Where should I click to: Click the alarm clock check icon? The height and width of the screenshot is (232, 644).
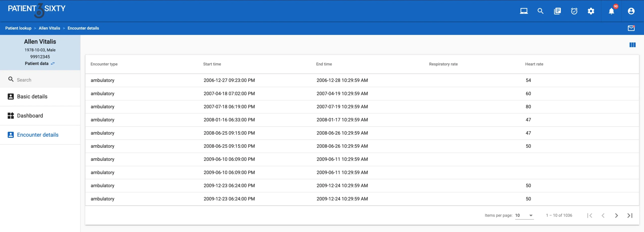coord(574,11)
